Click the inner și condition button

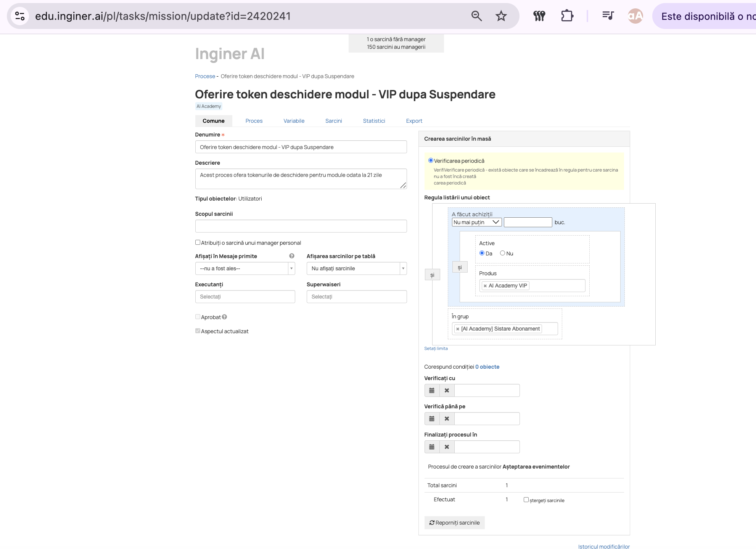(x=460, y=267)
